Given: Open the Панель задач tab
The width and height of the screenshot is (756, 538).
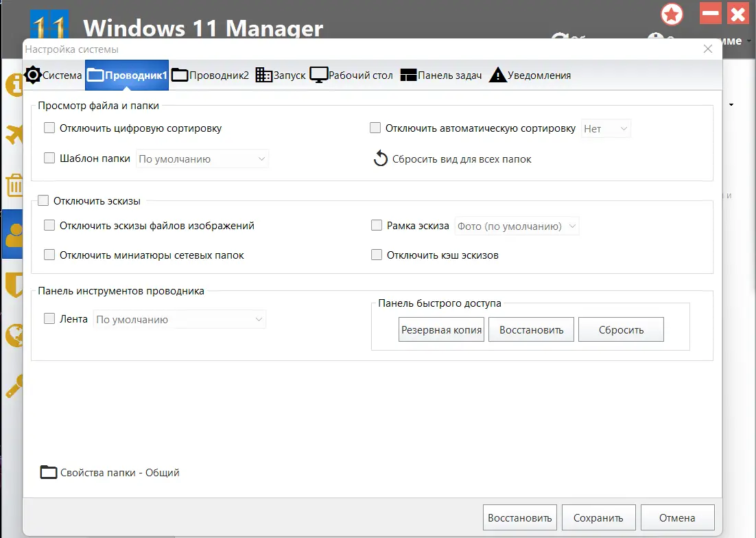Looking at the screenshot, I should point(440,75).
